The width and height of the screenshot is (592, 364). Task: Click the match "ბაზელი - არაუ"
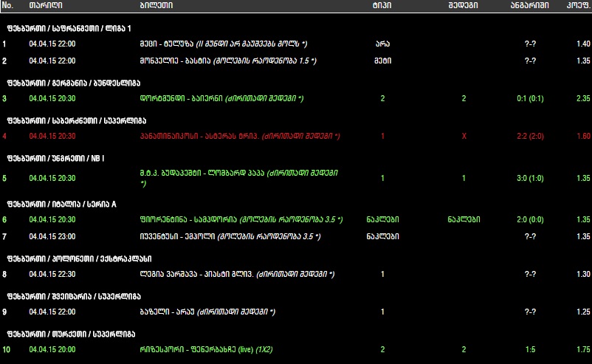168,312
